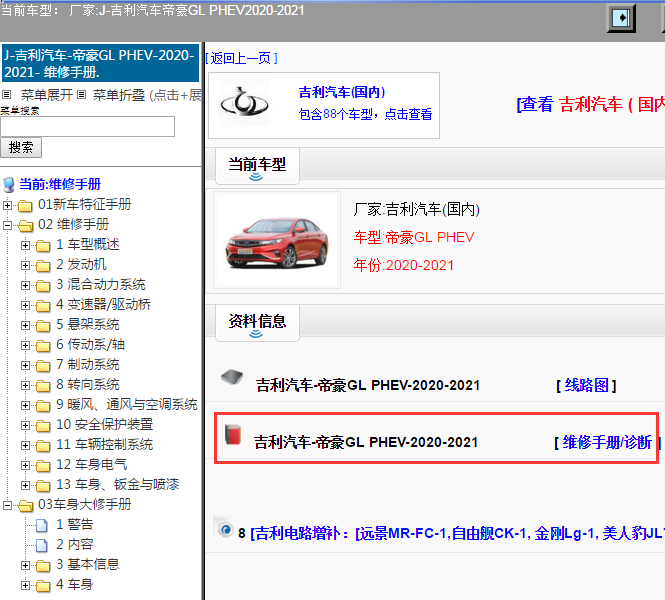This screenshot has width=665, height=600.
Task: Click folder icon of 7 制动系统
Action: pos(43,366)
